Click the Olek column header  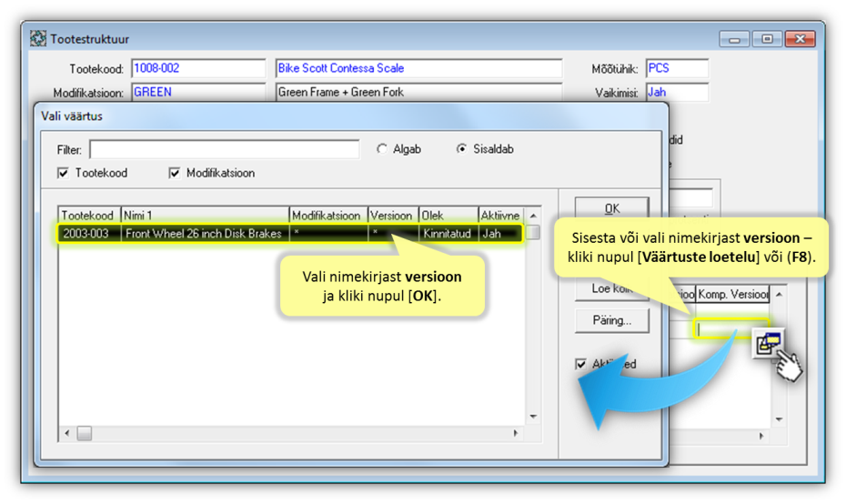(448, 216)
